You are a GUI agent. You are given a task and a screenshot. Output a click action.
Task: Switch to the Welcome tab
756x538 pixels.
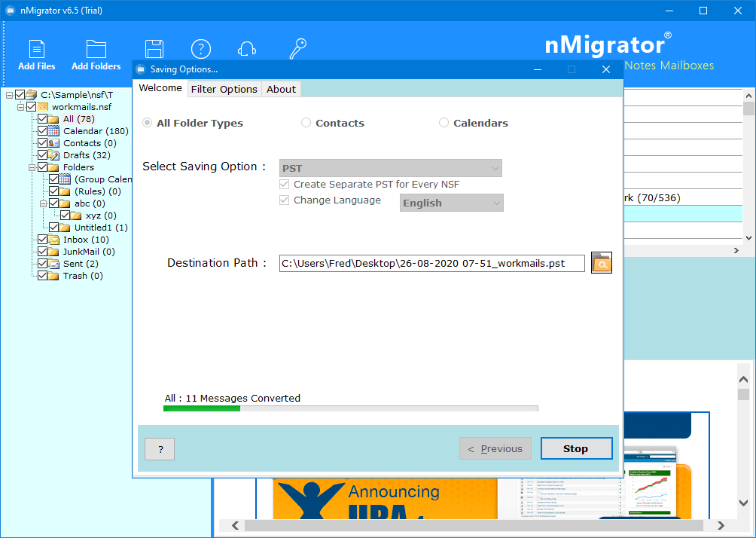160,88
